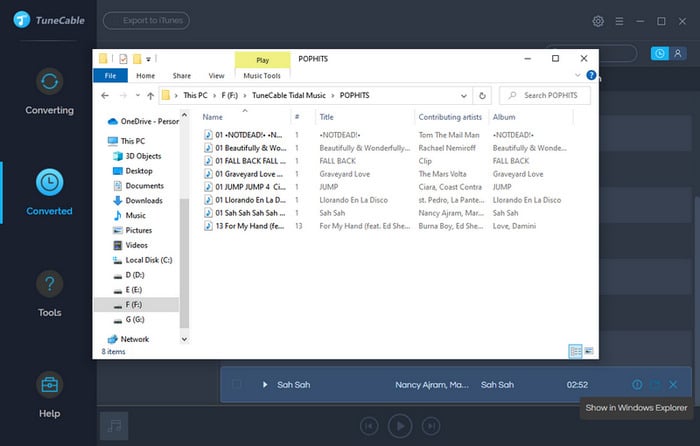
Task: Open Explorer help question mark icon
Action: click(591, 75)
